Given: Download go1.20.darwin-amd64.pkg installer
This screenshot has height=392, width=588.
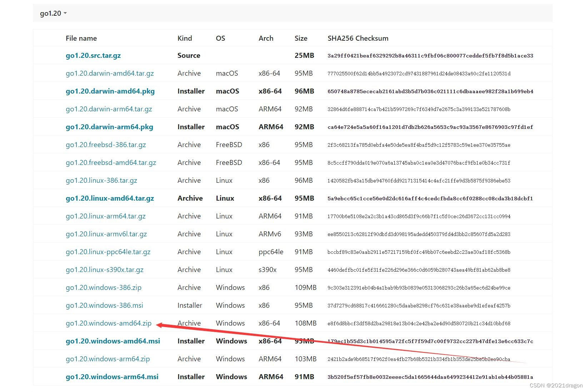Looking at the screenshot, I should pyautogui.click(x=110, y=91).
